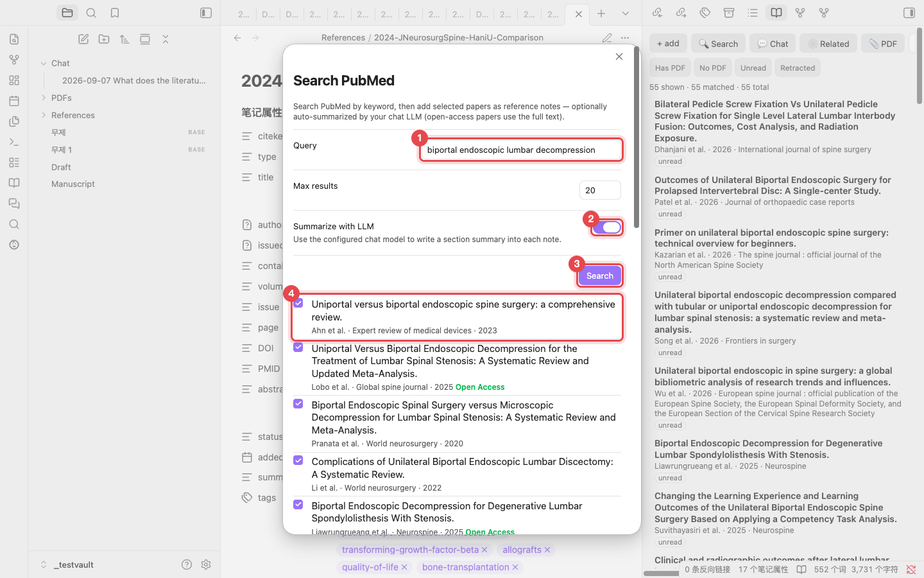Expand the PDFs folder
The height and width of the screenshot is (578, 924).
[44, 98]
